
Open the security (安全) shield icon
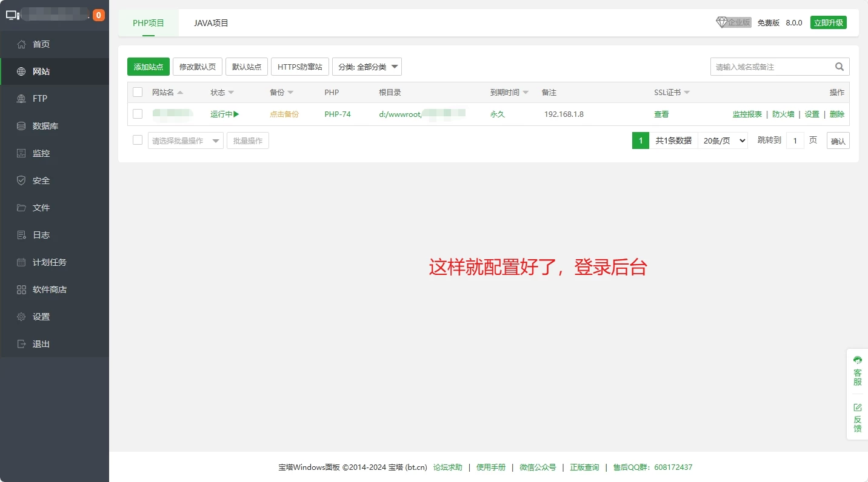(x=22, y=180)
